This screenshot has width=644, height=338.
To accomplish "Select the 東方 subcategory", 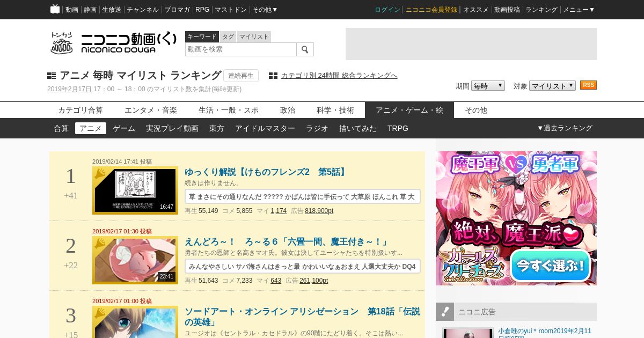I will click(x=217, y=128).
